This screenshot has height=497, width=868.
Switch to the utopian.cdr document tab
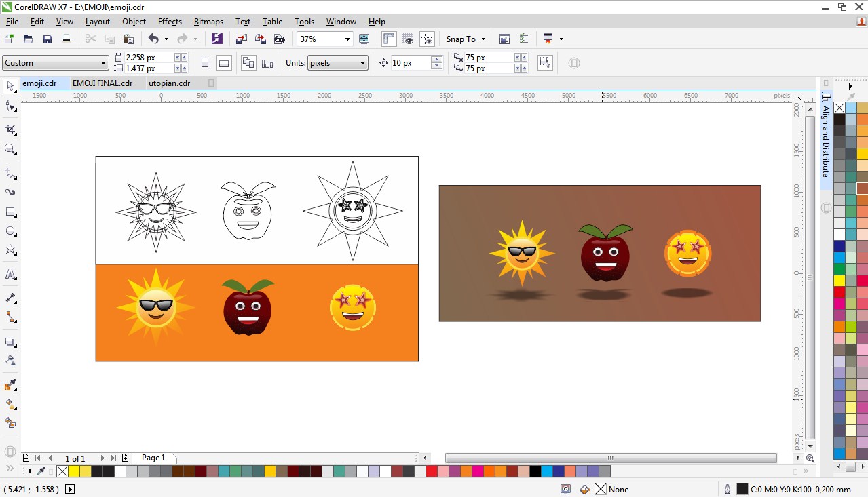pos(170,83)
